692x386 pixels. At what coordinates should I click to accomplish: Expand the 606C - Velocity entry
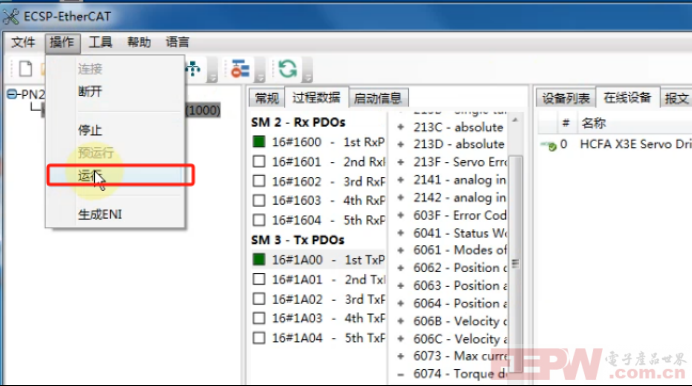pyautogui.click(x=401, y=338)
